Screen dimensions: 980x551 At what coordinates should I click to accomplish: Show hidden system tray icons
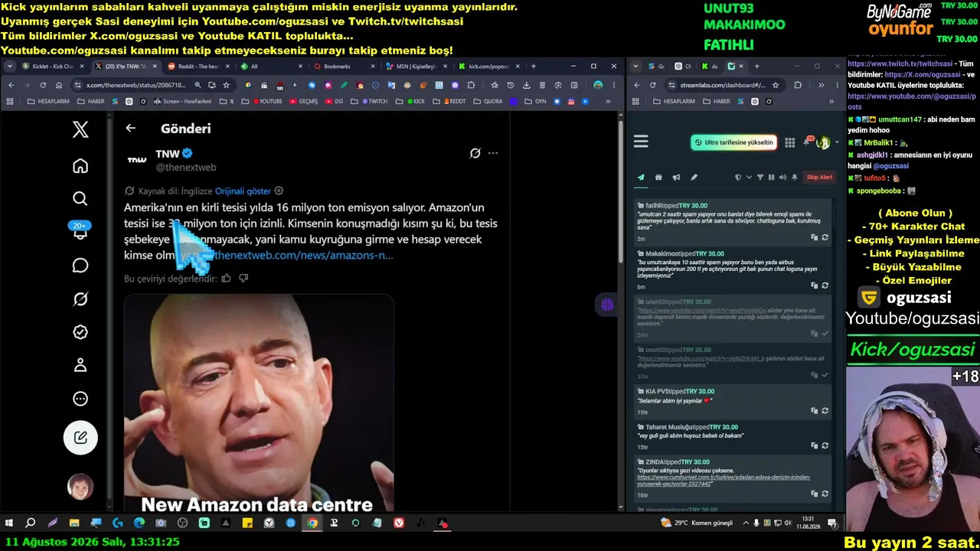[x=746, y=523]
